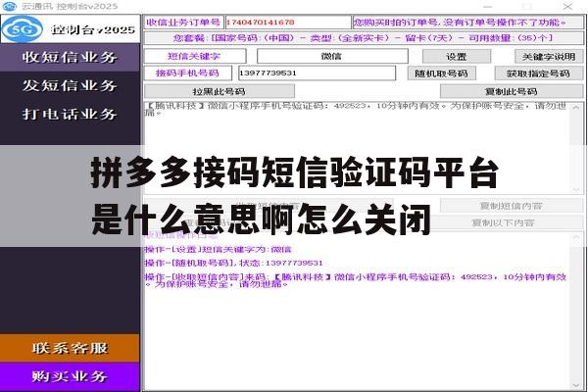
Task: Click the SMS message scrollbar up arrow
Action: point(576,108)
